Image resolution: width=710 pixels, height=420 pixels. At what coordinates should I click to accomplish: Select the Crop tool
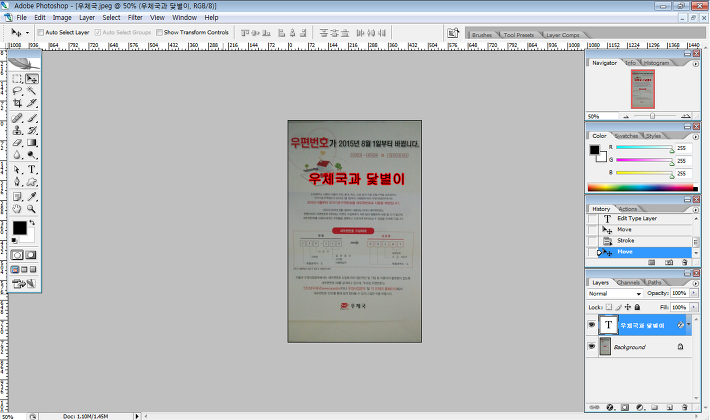17,103
